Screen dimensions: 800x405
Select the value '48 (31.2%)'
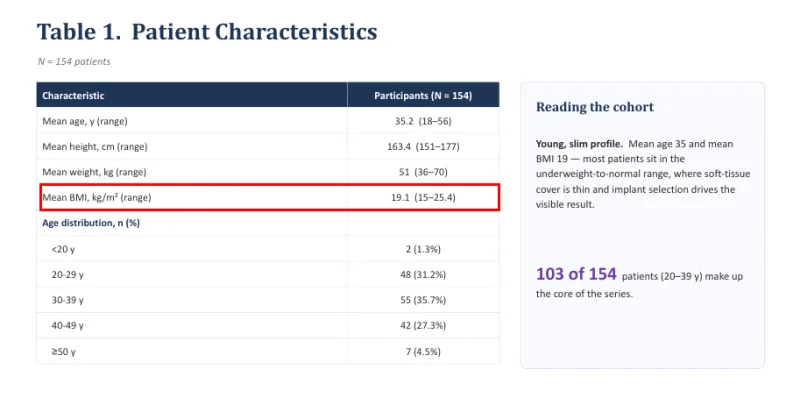[423, 275]
